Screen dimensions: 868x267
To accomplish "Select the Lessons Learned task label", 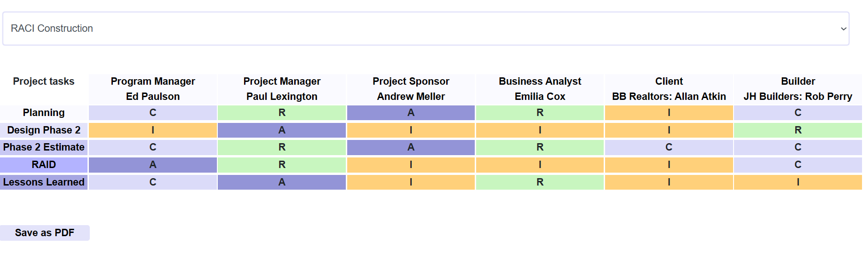I will point(44,182).
